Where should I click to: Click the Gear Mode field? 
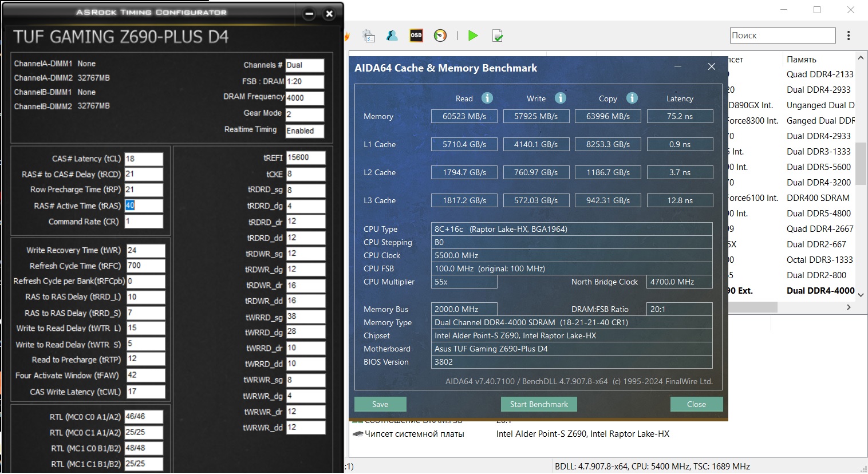pos(305,114)
